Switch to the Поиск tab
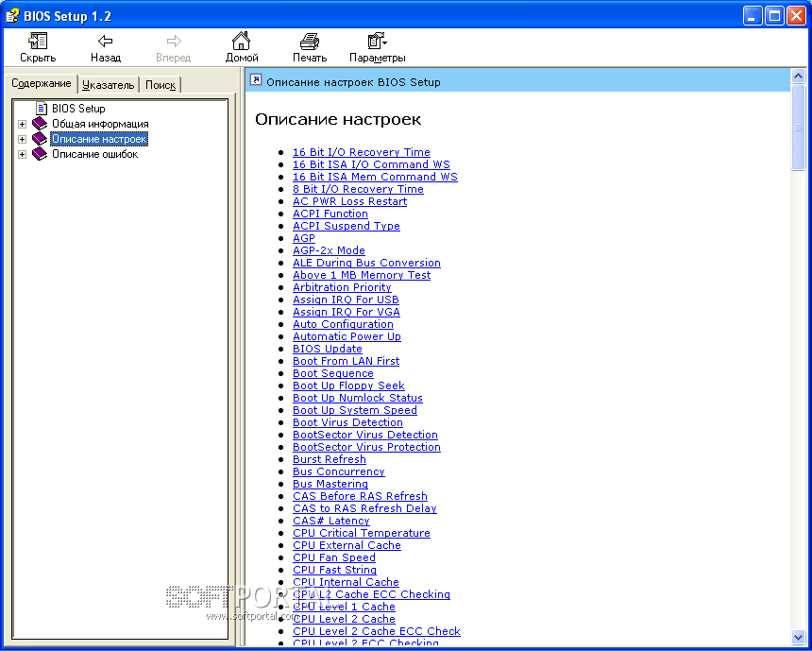The image size is (812, 651). click(x=160, y=85)
